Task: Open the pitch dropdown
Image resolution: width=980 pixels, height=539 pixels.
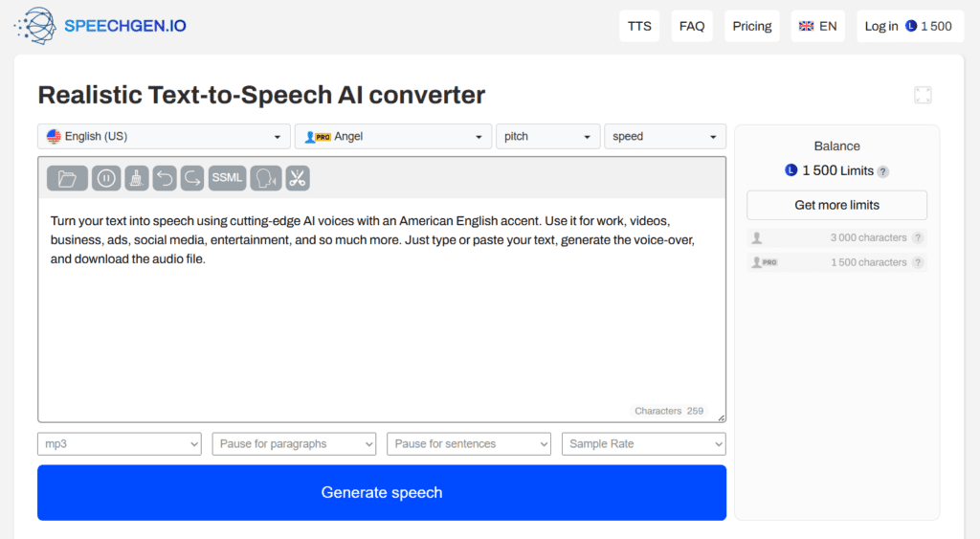Action: click(548, 136)
